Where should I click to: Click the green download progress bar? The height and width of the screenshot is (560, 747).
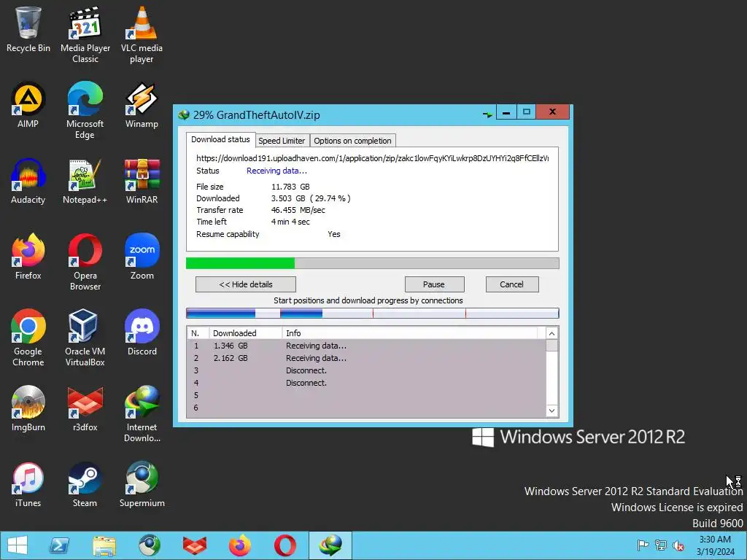(372, 263)
